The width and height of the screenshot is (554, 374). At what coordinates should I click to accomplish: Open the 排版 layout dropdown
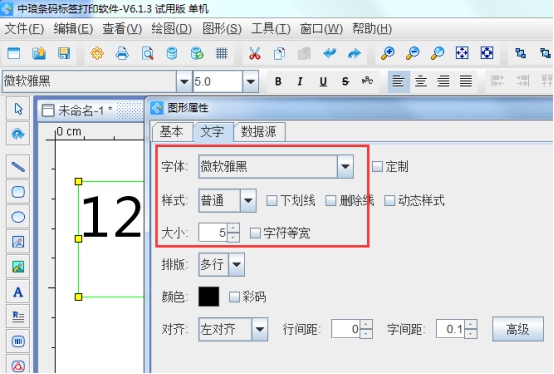(236, 264)
